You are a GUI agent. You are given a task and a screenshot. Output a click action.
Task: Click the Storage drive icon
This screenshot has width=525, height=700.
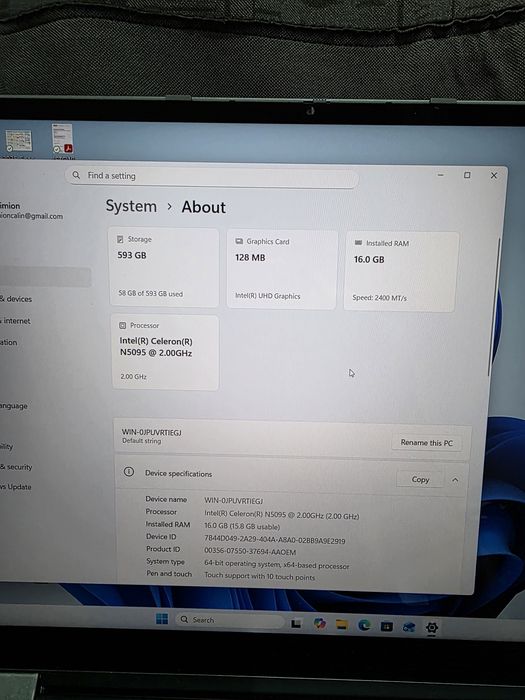(120, 239)
